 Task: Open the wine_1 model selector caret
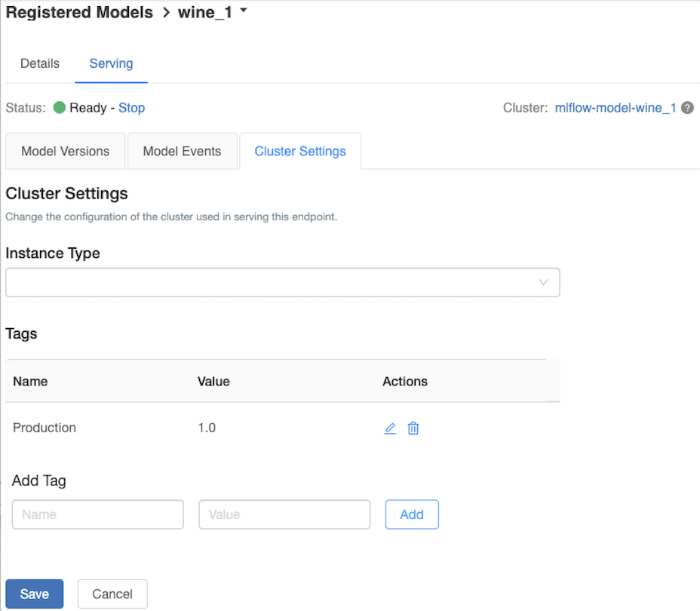[242, 10]
